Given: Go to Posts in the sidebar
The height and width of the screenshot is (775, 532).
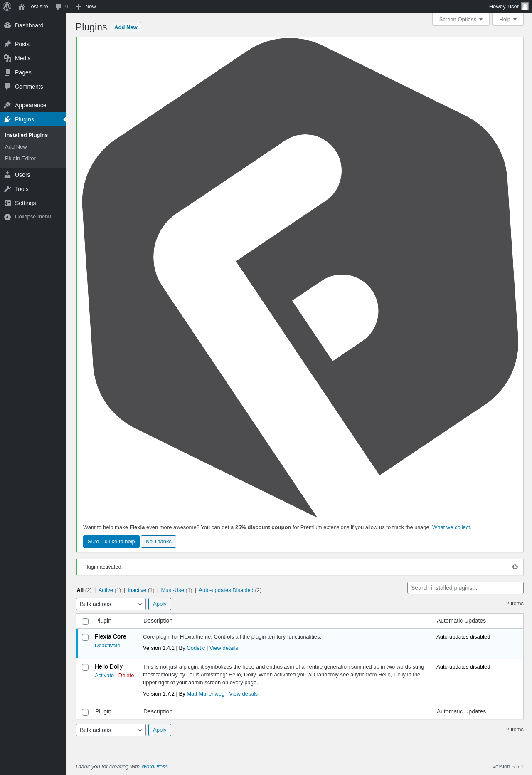Looking at the screenshot, I should (33, 44).
